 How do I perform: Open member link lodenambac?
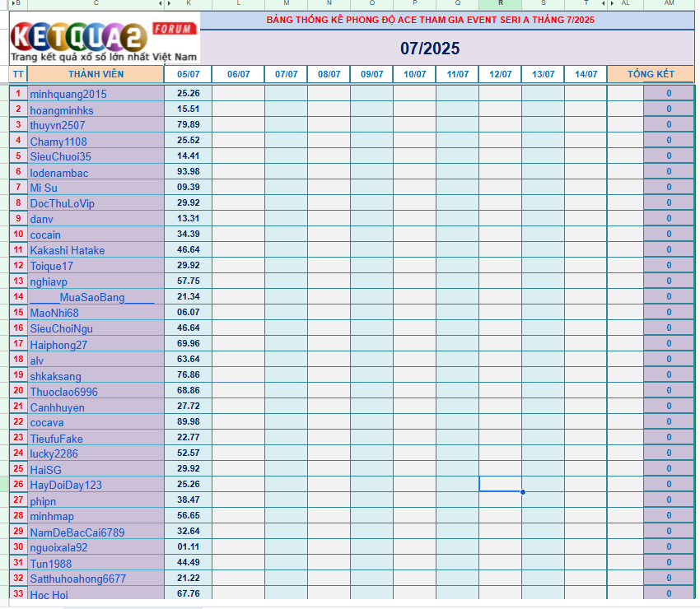59,172
